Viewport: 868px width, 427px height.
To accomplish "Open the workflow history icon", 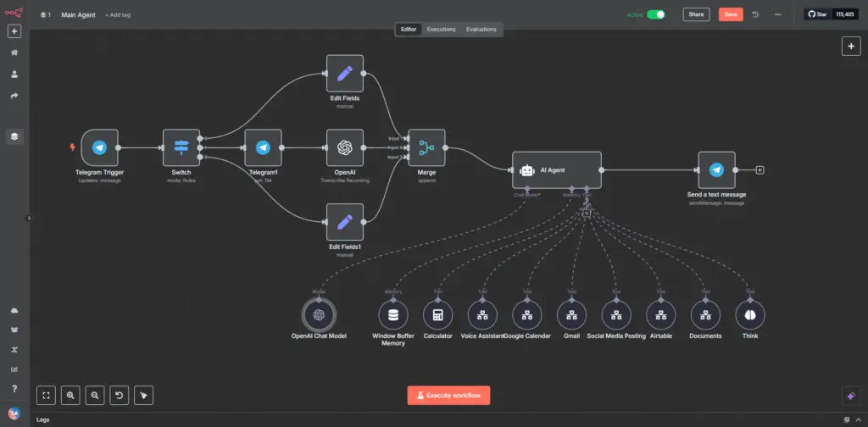I will (x=755, y=14).
